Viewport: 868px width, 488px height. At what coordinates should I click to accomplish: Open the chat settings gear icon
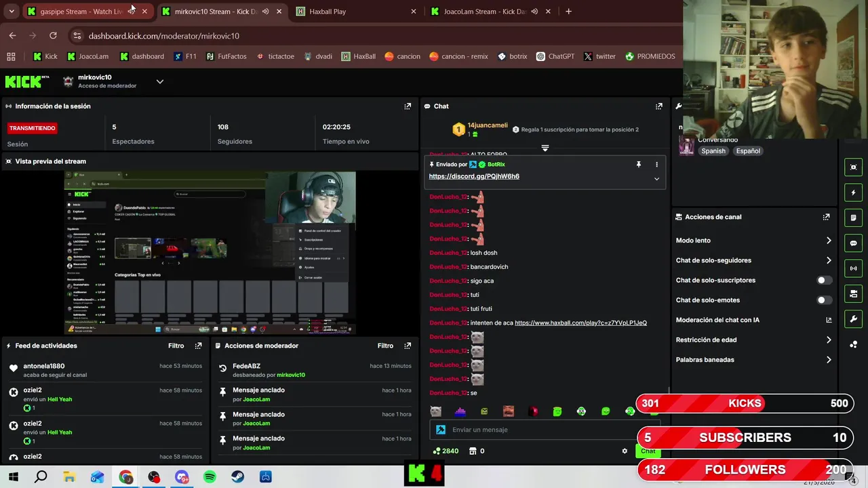[625, 451]
